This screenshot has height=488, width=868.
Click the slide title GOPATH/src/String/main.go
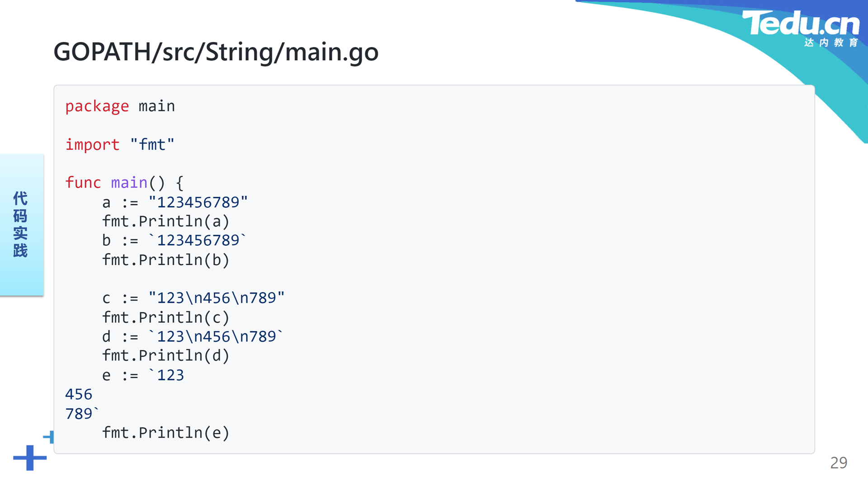[216, 52]
